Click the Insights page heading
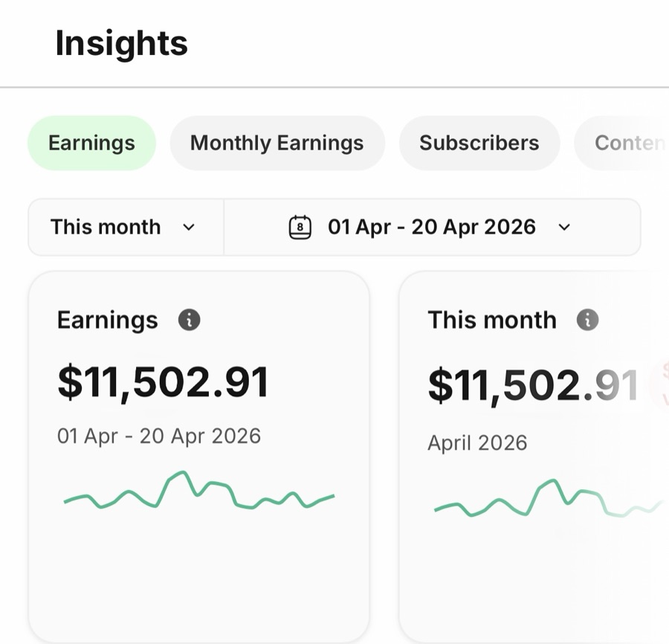The width and height of the screenshot is (669, 644). (x=122, y=43)
